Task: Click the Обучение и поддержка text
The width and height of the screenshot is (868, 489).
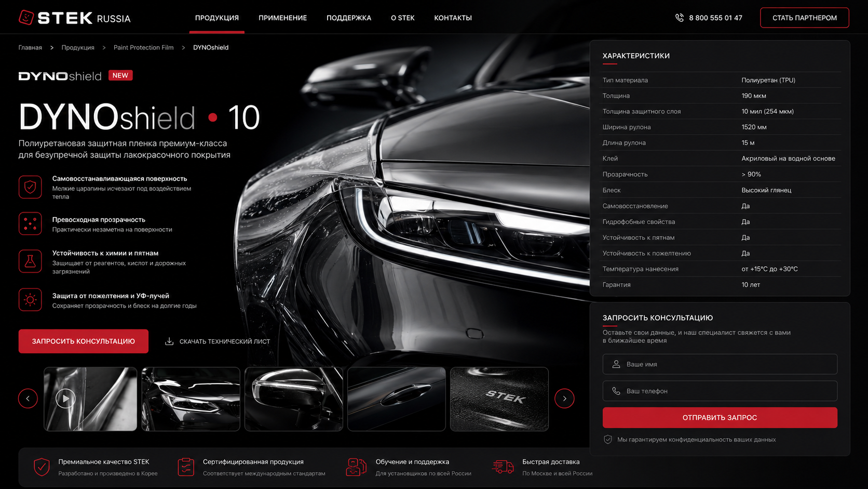Action: 413,461
